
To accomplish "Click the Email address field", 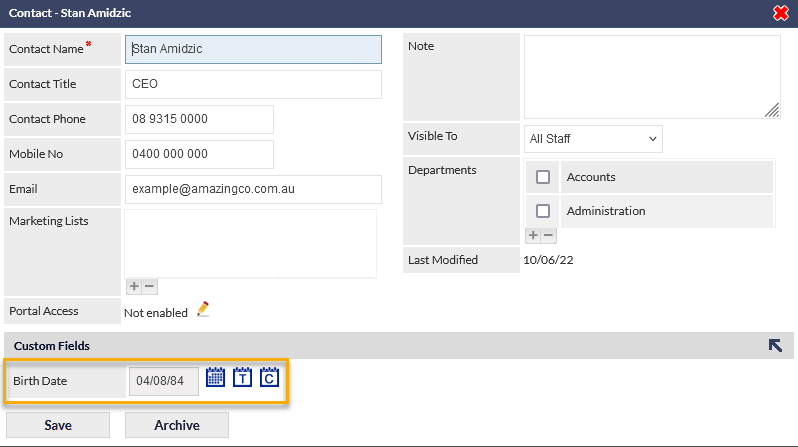I will 253,189.
